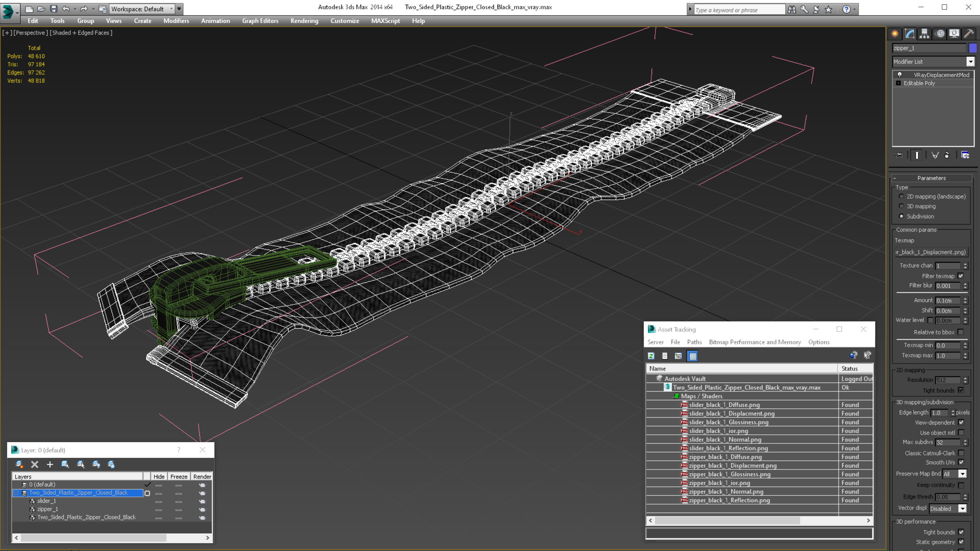Click the zipper_1 object color swatch
This screenshot has height=551, width=980.
[x=973, y=48]
